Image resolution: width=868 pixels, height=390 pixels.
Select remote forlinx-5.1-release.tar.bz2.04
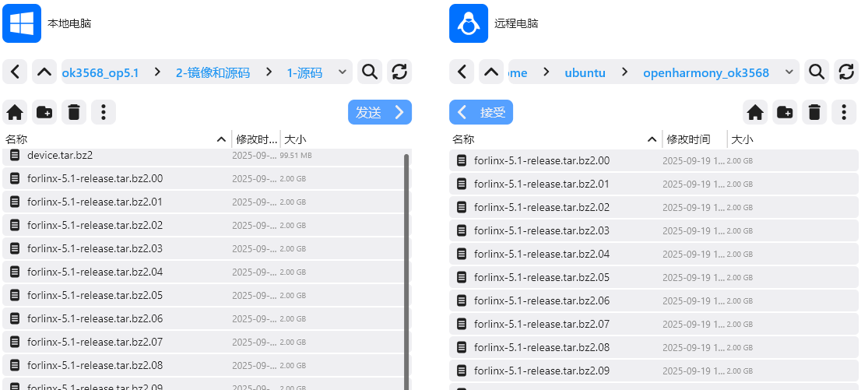pyautogui.click(x=654, y=254)
